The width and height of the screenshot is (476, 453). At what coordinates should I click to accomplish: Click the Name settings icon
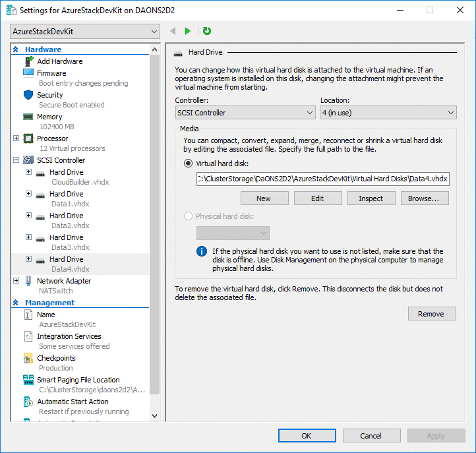(28, 315)
